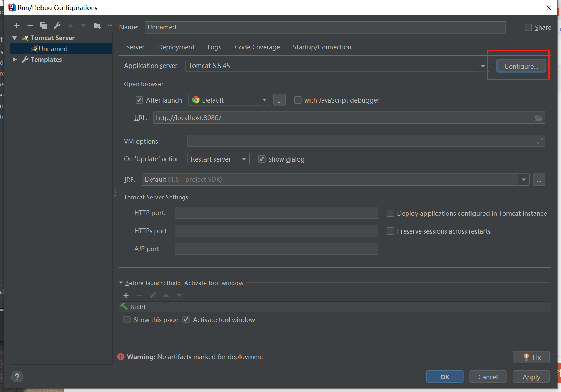
Task: Add a before-launch task
Action: (x=126, y=295)
